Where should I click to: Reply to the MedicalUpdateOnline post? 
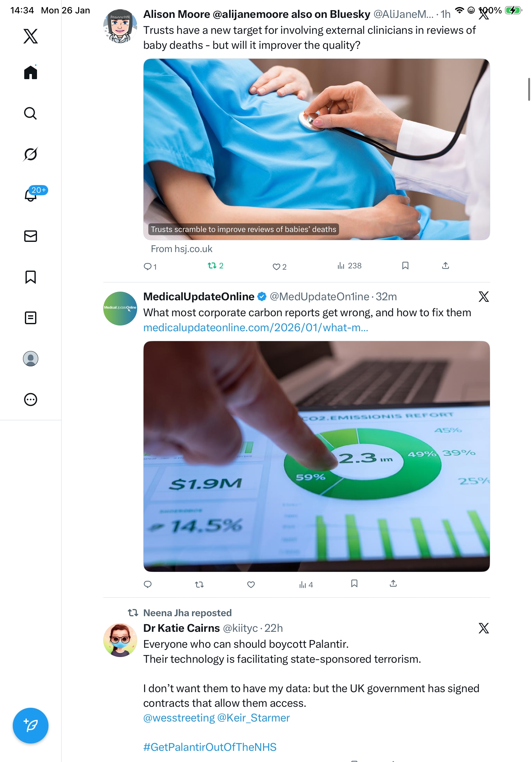pyautogui.click(x=148, y=585)
